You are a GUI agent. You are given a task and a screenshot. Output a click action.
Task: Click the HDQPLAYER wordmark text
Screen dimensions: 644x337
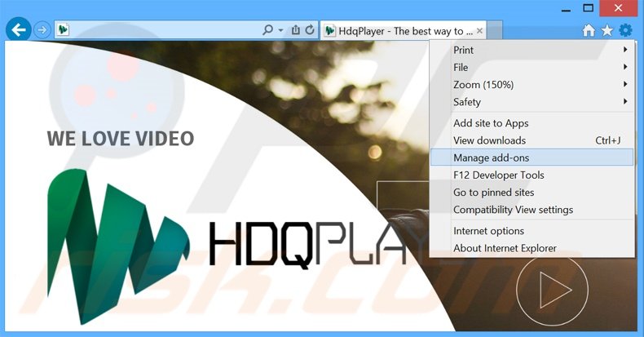(318, 245)
